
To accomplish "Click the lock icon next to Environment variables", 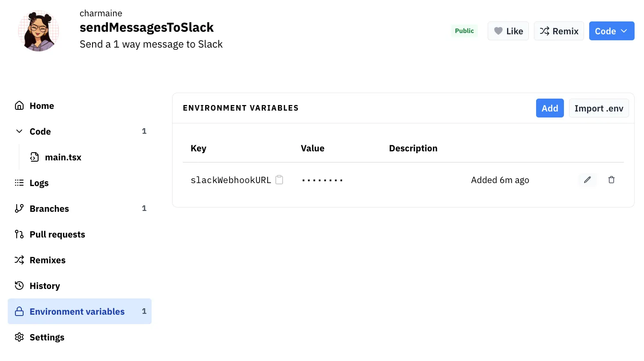I will tap(19, 311).
